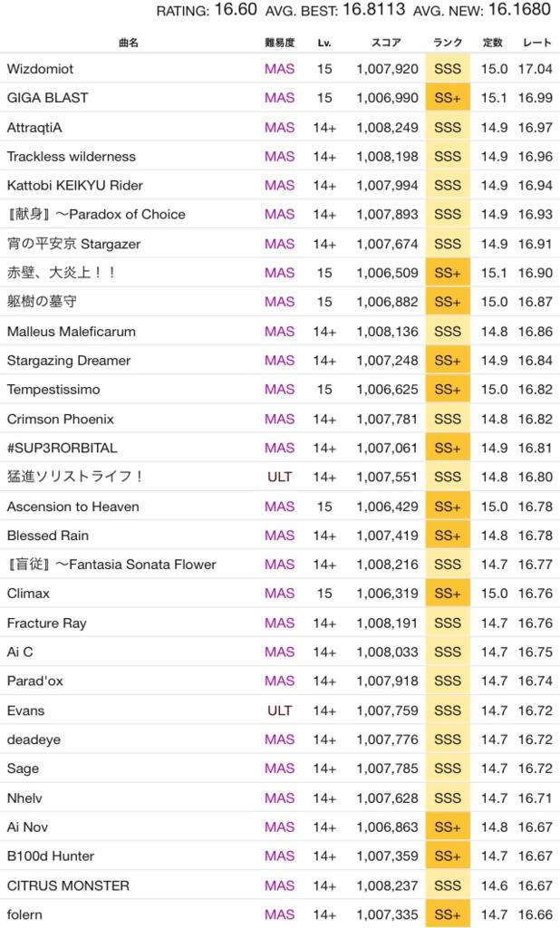The height and width of the screenshot is (928, 560).
Task: Sort by レート column header
Action: [x=535, y=43]
